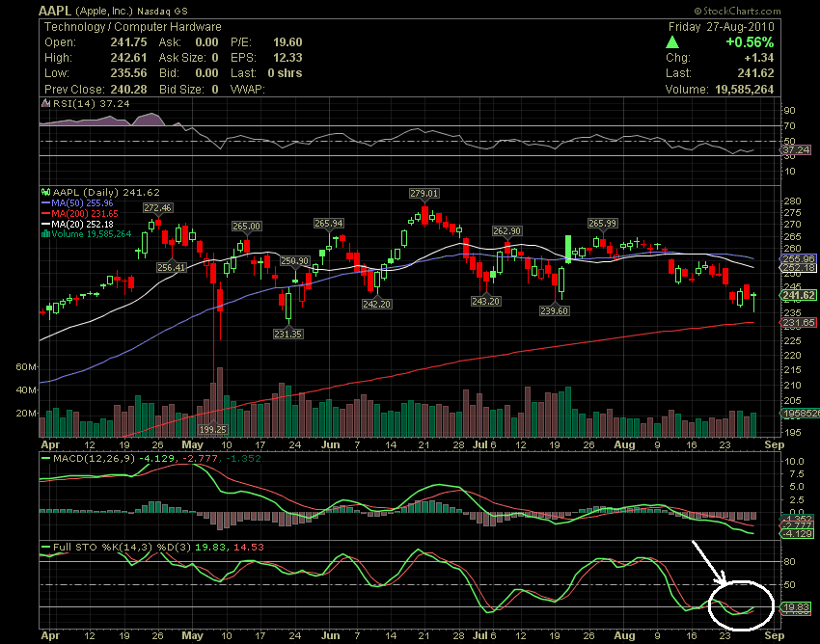The height and width of the screenshot is (644, 820).
Task: Click the 231.35 low price label
Action: coord(287,334)
